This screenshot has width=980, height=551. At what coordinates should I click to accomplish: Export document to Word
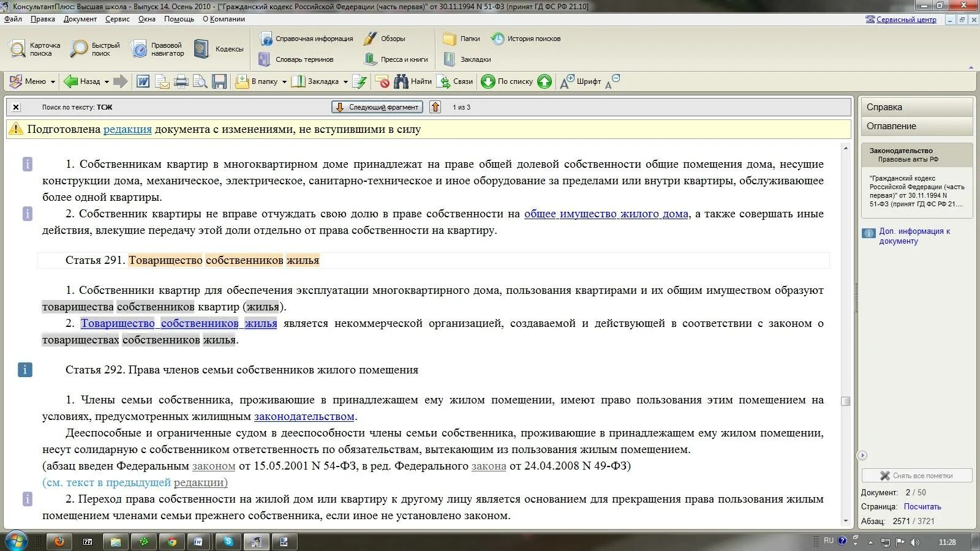(x=143, y=81)
